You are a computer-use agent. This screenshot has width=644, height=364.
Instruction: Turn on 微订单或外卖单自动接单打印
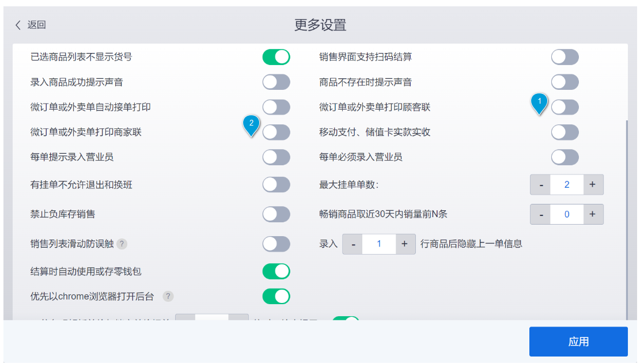pyautogui.click(x=276, y=107)
